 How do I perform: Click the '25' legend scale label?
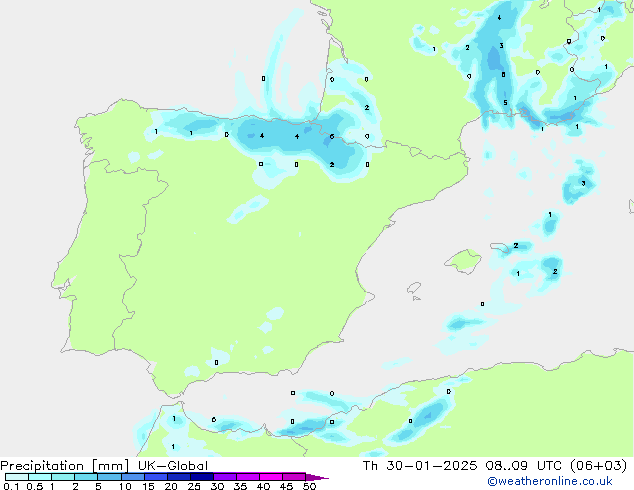pos(194,486)
